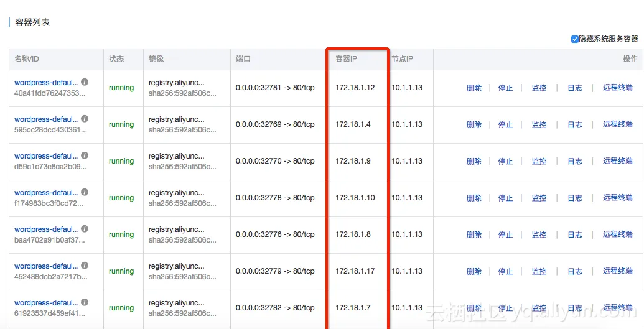This screenshot has width=644, height=329.
Task: Click 删除 for container with IP 172.18.1.17
Action: (x=474, y=272)
